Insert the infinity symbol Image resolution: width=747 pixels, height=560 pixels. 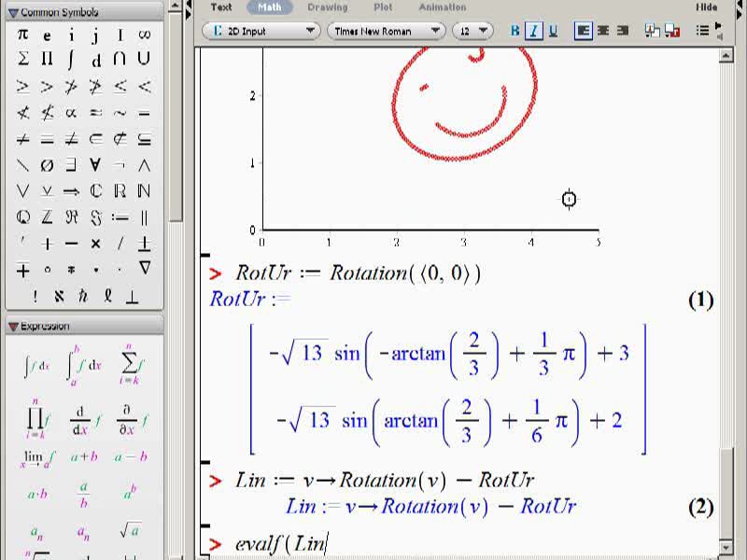click(144, 35)
